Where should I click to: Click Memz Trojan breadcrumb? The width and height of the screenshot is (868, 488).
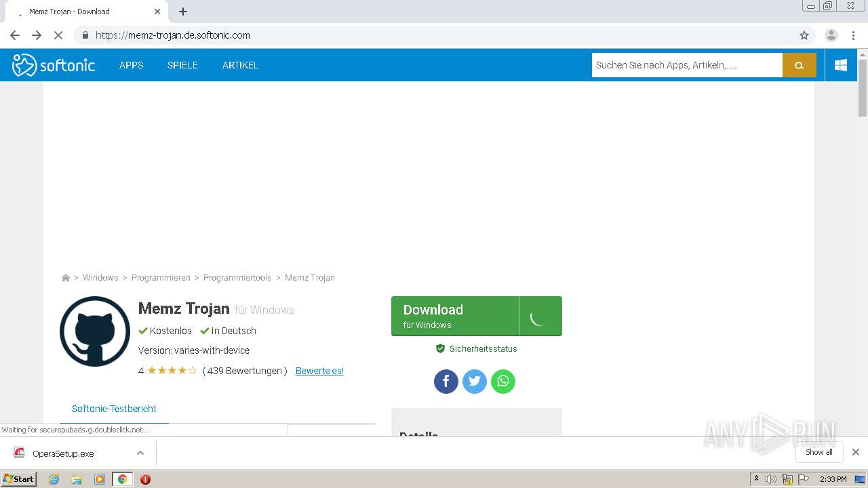[310, 278]
